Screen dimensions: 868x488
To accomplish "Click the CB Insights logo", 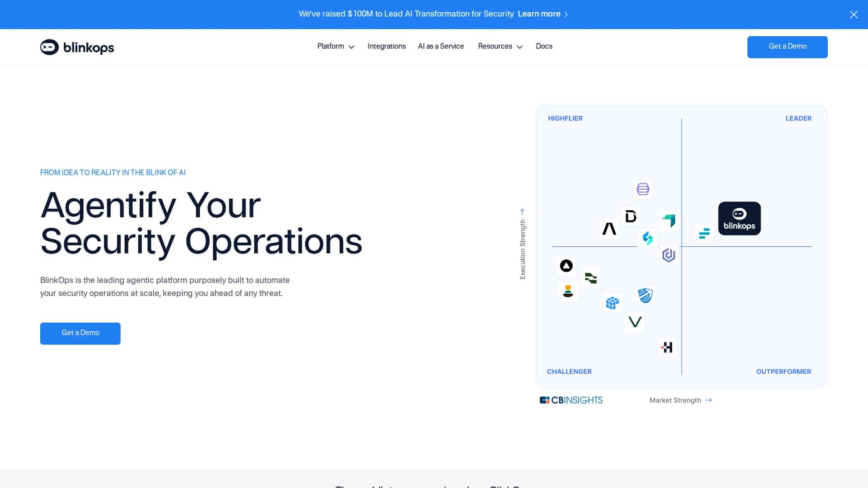I will 571,400.
